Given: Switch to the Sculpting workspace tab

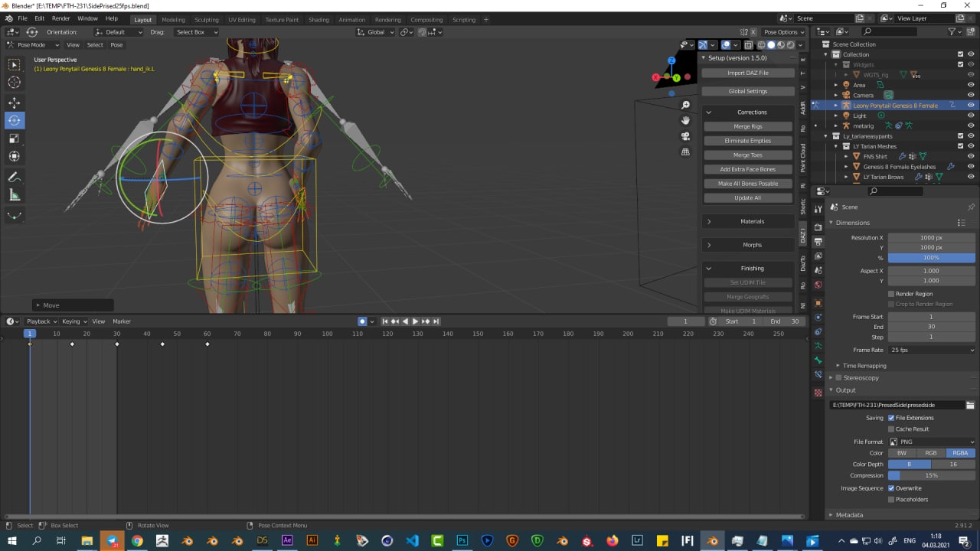Looking at the screenshot, I should 206,20.
